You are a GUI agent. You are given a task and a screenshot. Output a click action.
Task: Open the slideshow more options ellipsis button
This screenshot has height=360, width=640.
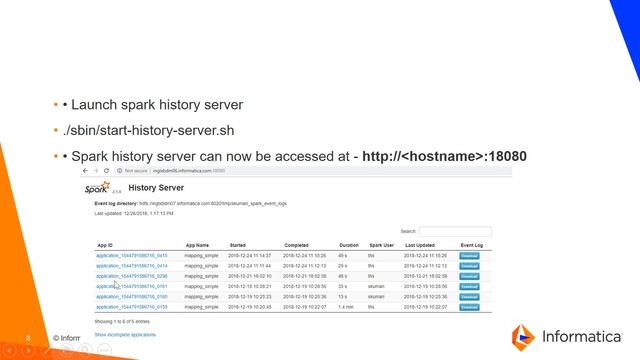104,350
